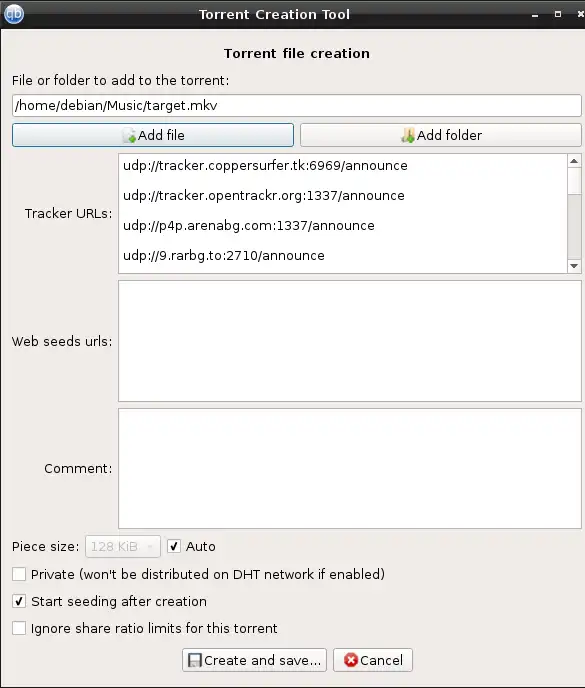Minimize the Torrent Creation Tool window
585x688 pixels.
535,15
